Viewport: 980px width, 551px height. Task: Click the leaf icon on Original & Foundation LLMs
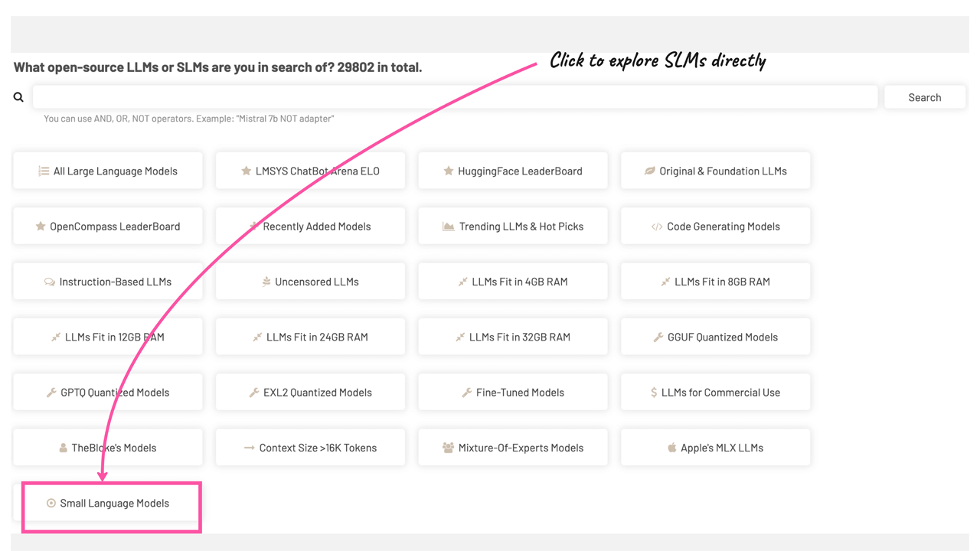(x=650, y=171)
